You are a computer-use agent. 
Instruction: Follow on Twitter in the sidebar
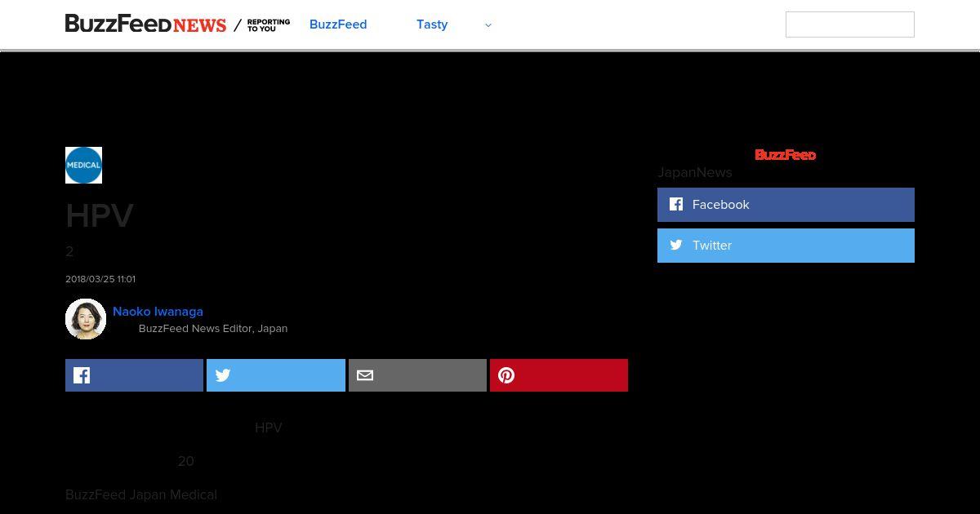[786, 246]
